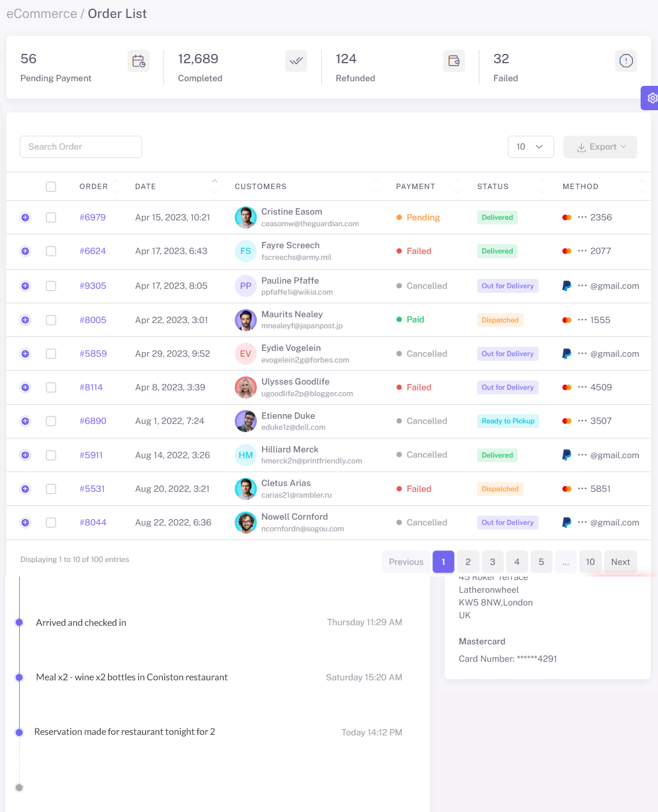The image size is (658, 812).
Task: Open the settings gear customizer
Action: coord(651,98)
